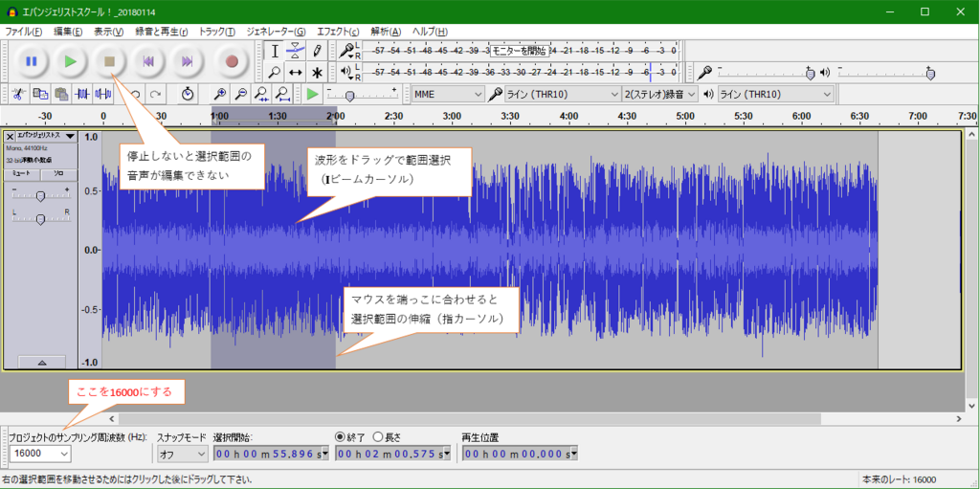Click the track gain slider
Screen dimensions: 980x489
pyautogui.click(x=40, y=195)
